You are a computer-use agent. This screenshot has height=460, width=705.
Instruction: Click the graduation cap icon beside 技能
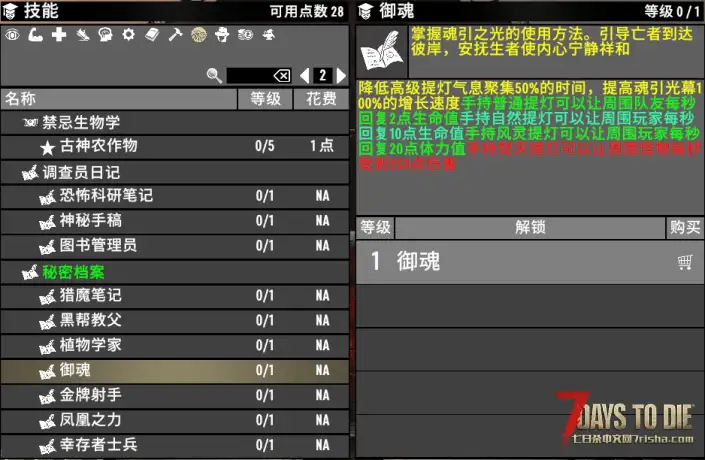coord(10,11)
